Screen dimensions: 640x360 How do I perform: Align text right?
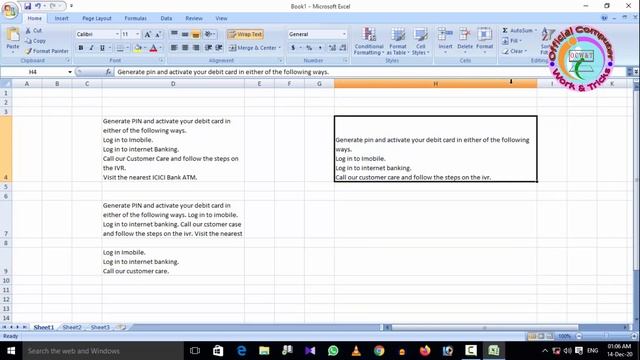[196, 48]
